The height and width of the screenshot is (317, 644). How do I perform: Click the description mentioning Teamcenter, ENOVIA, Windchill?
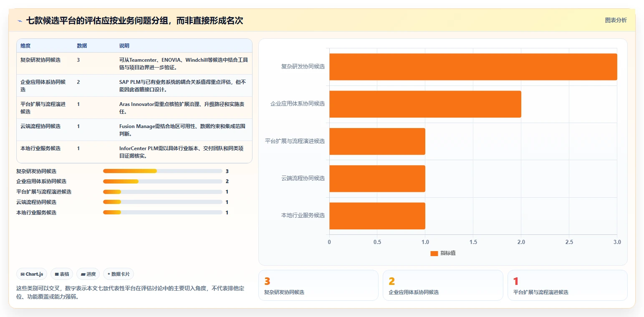tap(184, 63)
